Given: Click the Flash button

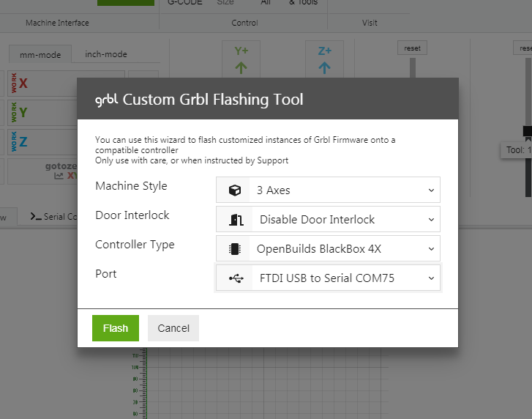Looking at the screenshot, I should tap(115, 328).
